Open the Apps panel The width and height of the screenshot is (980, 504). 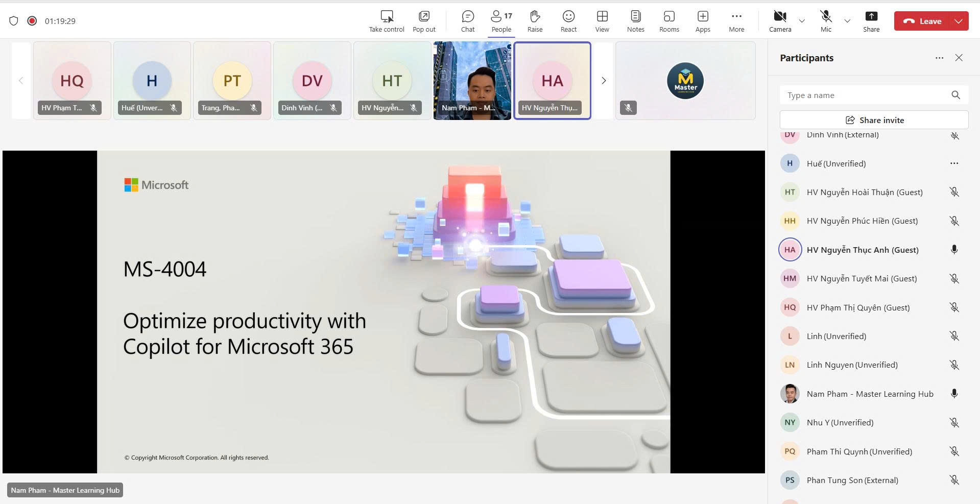tap(703, 21)
